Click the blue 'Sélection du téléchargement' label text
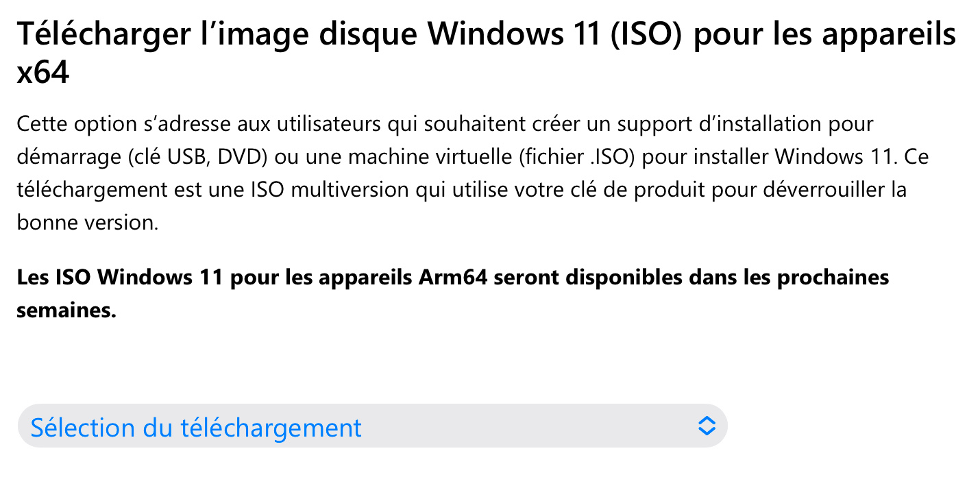This screenshot has width=980, height=488. (196, 428)
